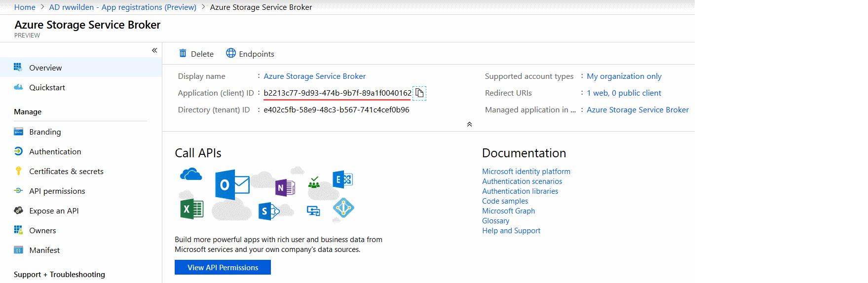Open the Manifest menu item
The width and height of the screenshot is (868, 283).
tap(81, 250)
